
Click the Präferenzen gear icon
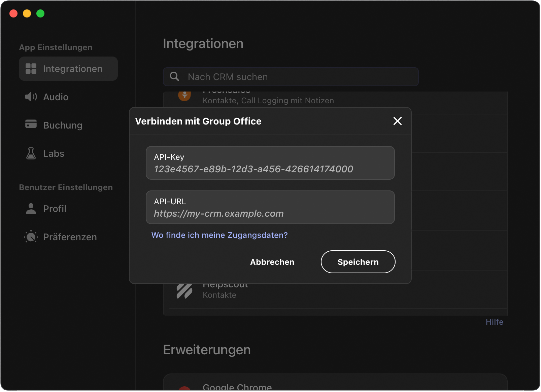click(30, 237)
